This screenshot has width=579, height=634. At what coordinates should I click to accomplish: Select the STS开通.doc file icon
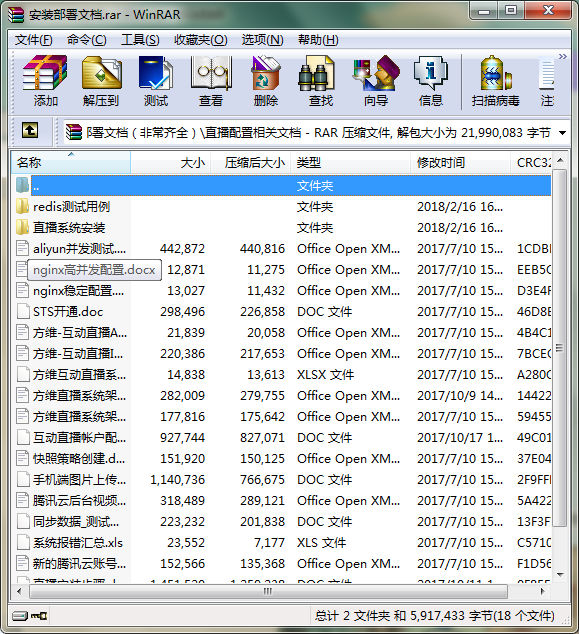(23, 312)
